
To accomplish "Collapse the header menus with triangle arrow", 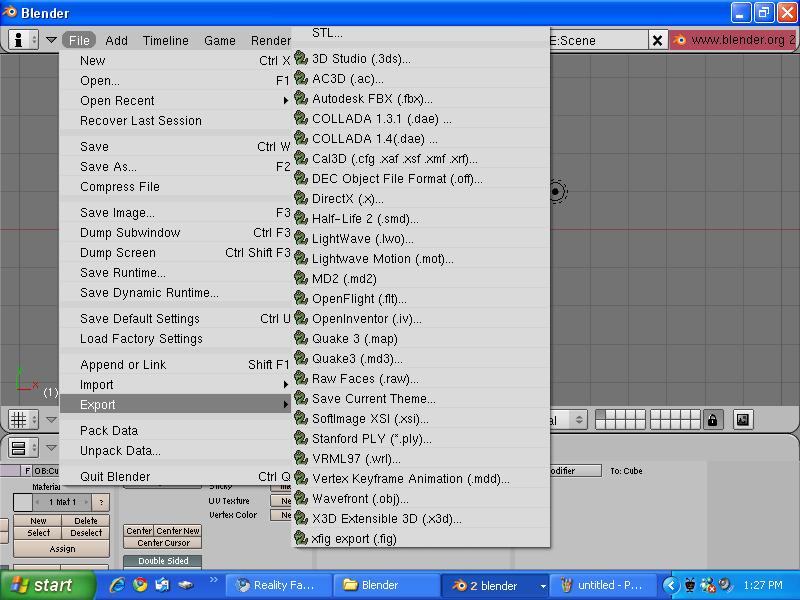I will (x=51, y=40).
